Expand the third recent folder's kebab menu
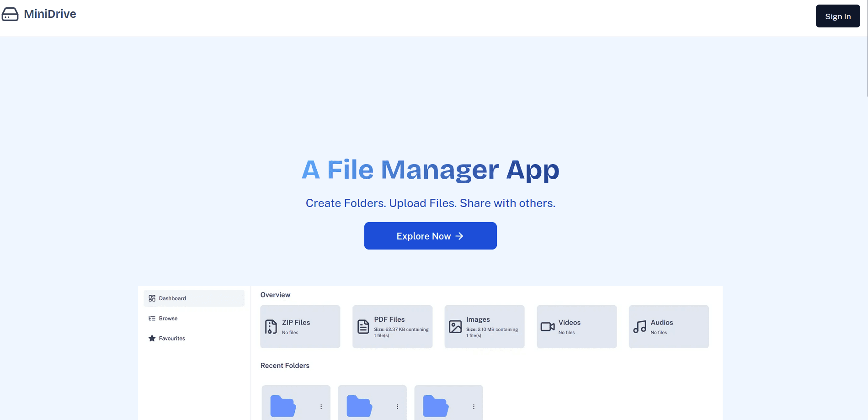The height and width of the screenshot is (420, 868). pyautogui.click(x=474, y=407)
